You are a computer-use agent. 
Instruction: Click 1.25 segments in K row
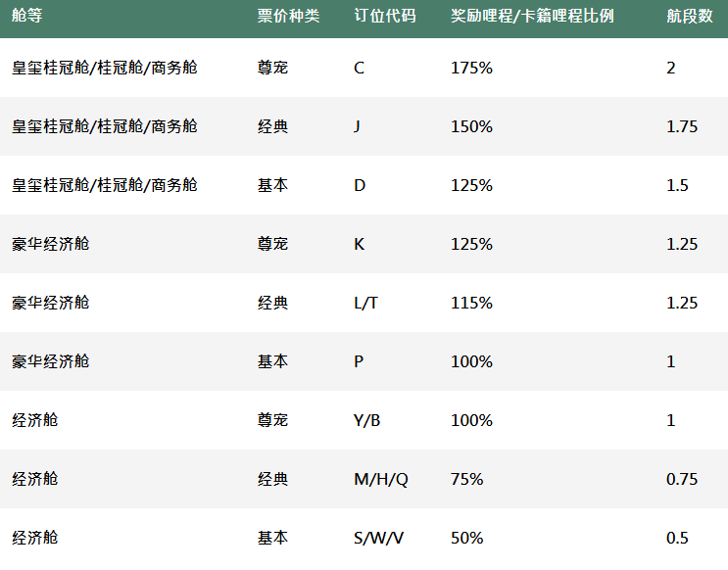[x=682, y=244]
